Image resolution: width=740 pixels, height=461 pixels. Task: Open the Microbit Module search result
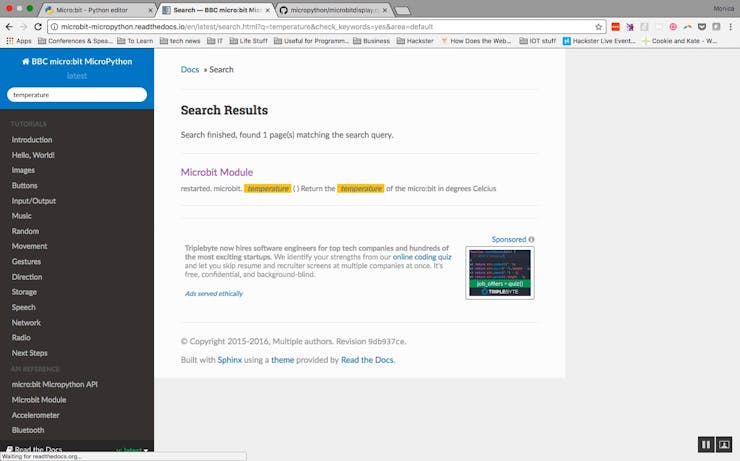(x=217, y=172)
